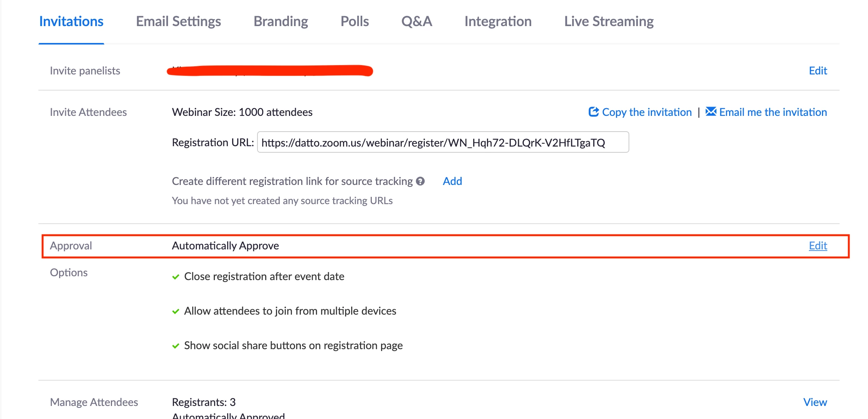Click the checkmark beside social share option
868x419 pixels.
coord(176,346)
